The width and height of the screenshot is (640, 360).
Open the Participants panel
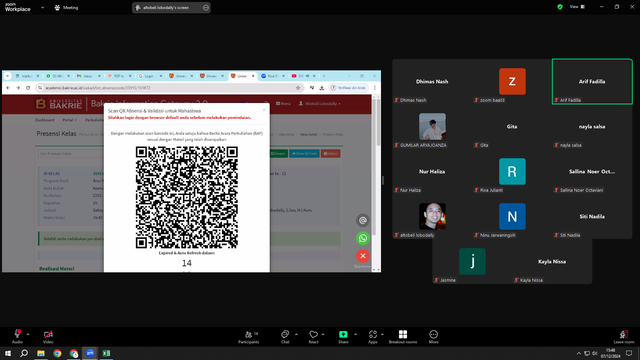249,336
